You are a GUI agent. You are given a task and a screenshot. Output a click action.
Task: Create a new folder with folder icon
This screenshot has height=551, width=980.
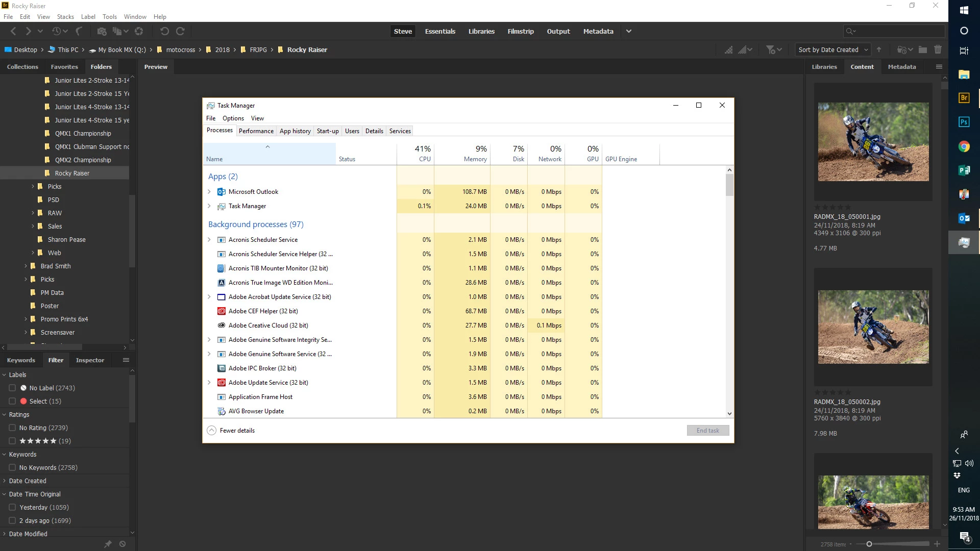click(923, 49)
